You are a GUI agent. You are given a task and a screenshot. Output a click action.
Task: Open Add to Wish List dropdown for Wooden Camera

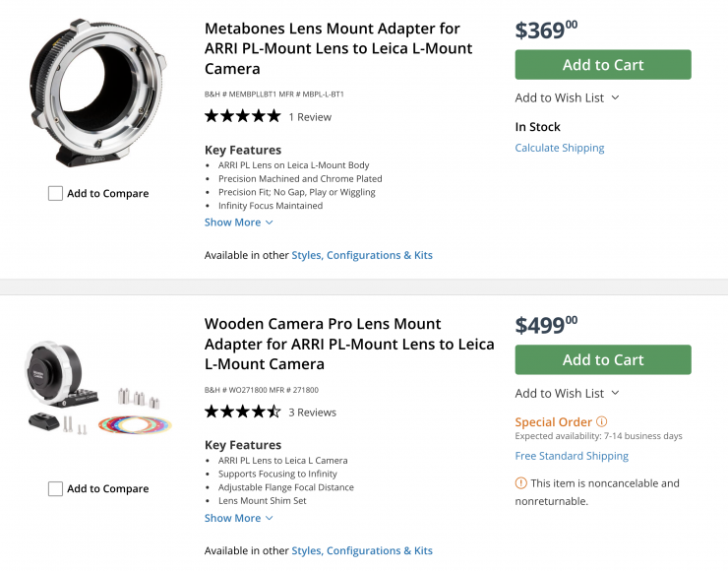(x=567, y=393)
